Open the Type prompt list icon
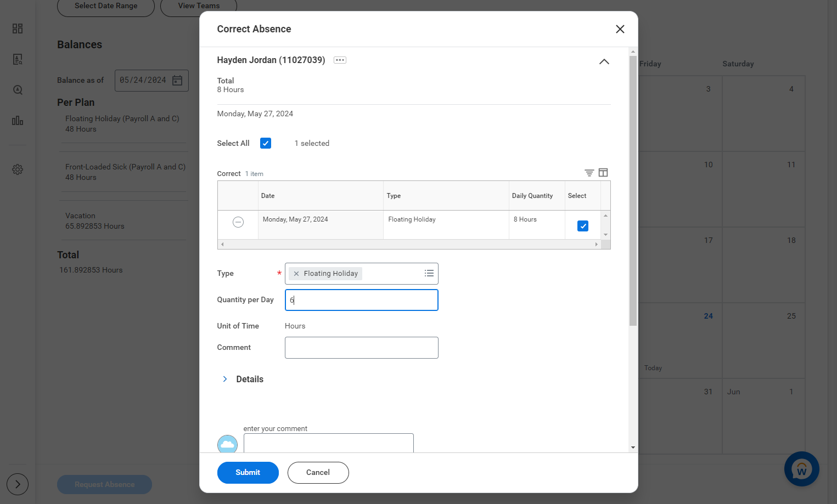The image size is (837, 504). click(429, 273)
